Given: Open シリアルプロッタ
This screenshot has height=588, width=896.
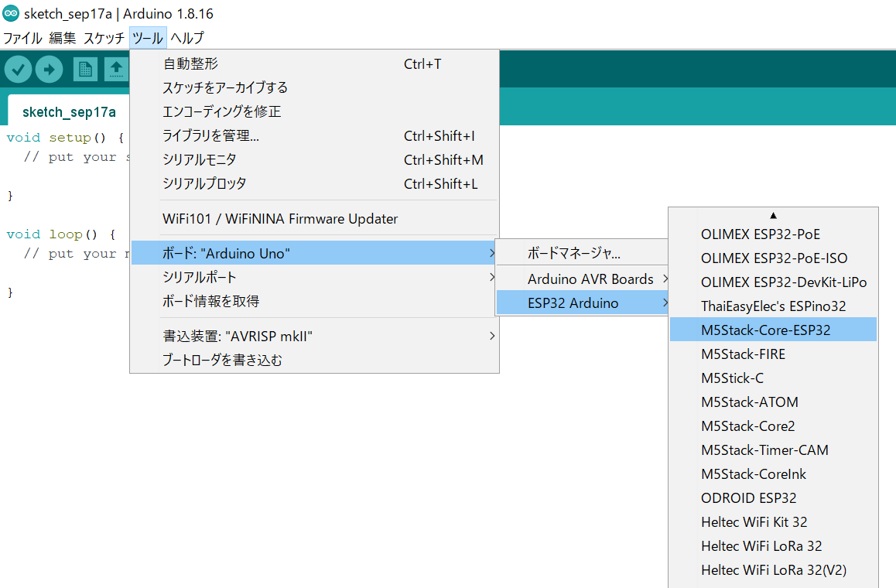Looking at the screenshot, I should (315, 184).
